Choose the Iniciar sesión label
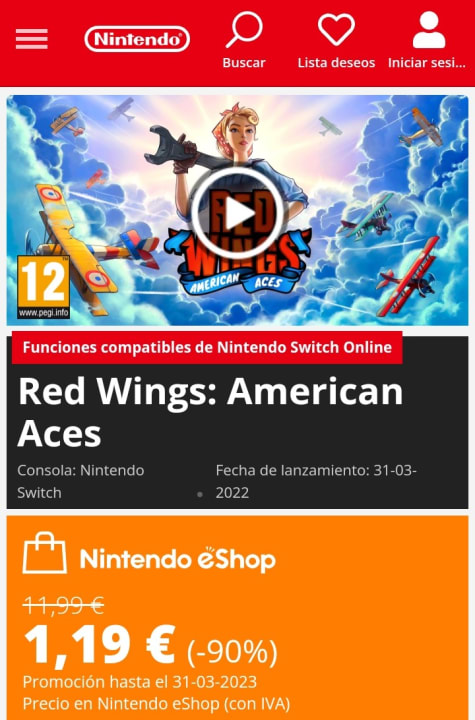This screenshot has width=475, height=720. tap(427, 63)
